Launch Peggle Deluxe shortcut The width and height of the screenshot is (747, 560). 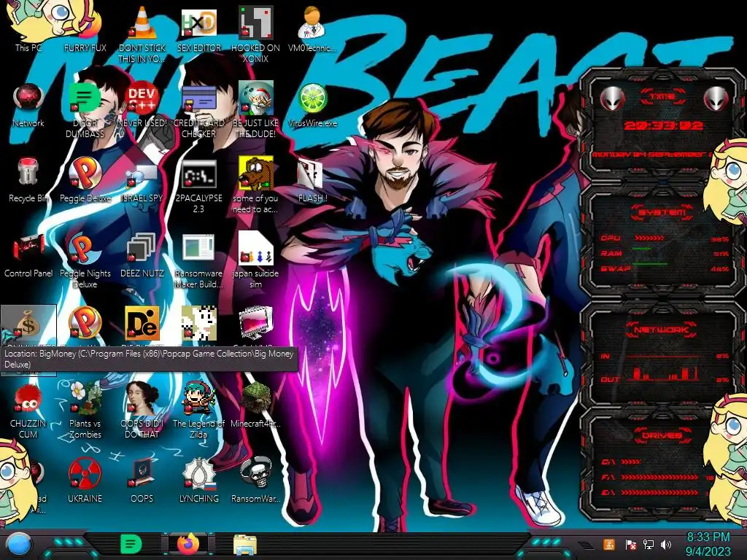[85, 172]
